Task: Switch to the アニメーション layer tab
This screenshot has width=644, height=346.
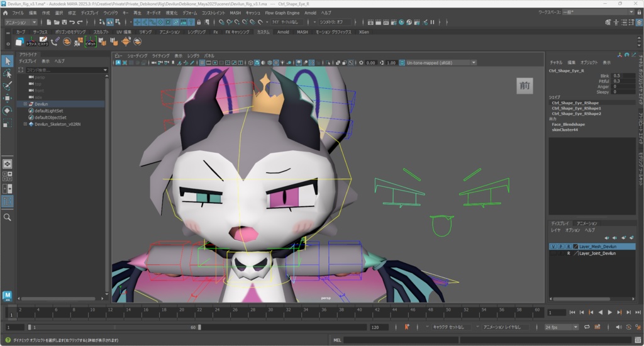Action: coord(587,223)
